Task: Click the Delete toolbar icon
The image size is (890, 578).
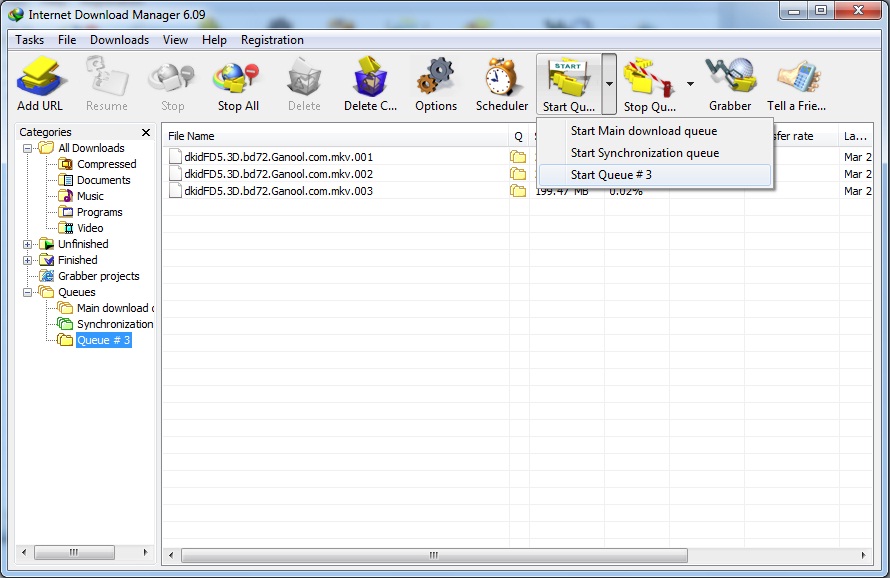Action: [304, 76]
